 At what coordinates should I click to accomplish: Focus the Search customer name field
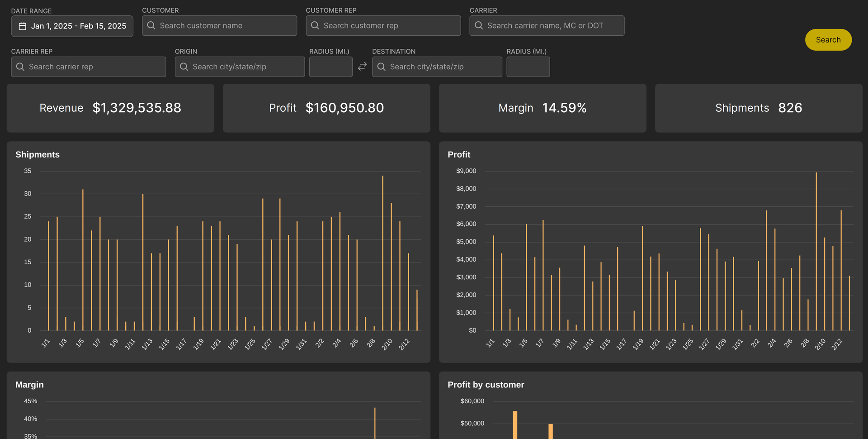click(220, 26)
